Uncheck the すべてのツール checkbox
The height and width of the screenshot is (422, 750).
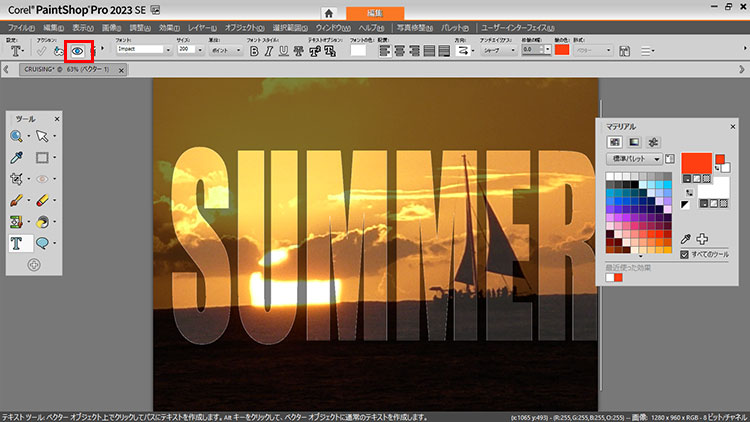684,255
